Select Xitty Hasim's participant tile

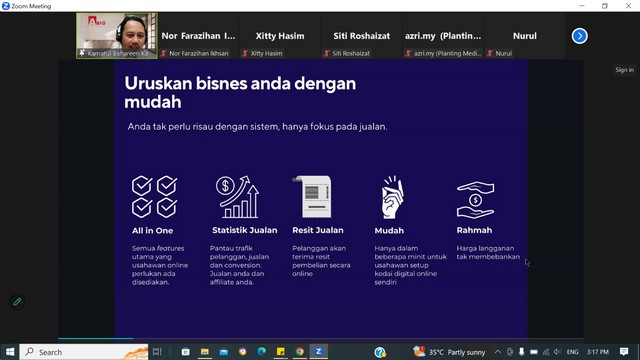(x=280, y=36)
